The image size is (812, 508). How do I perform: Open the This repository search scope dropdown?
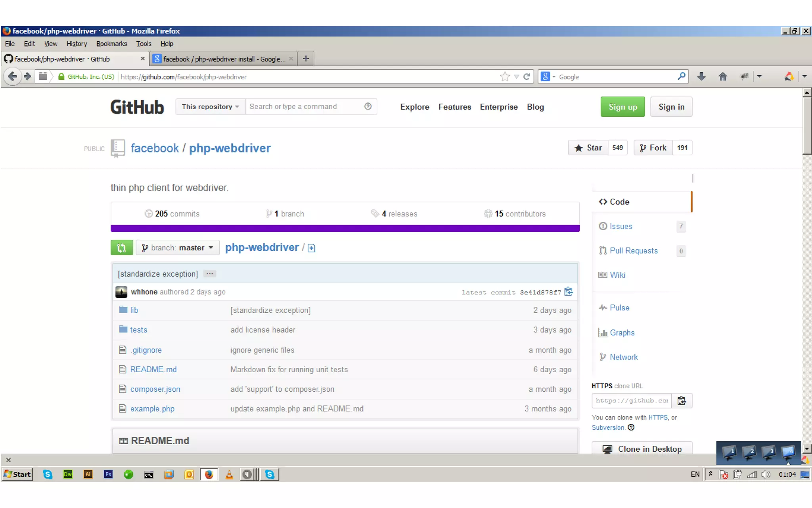[x=210, y=107]
